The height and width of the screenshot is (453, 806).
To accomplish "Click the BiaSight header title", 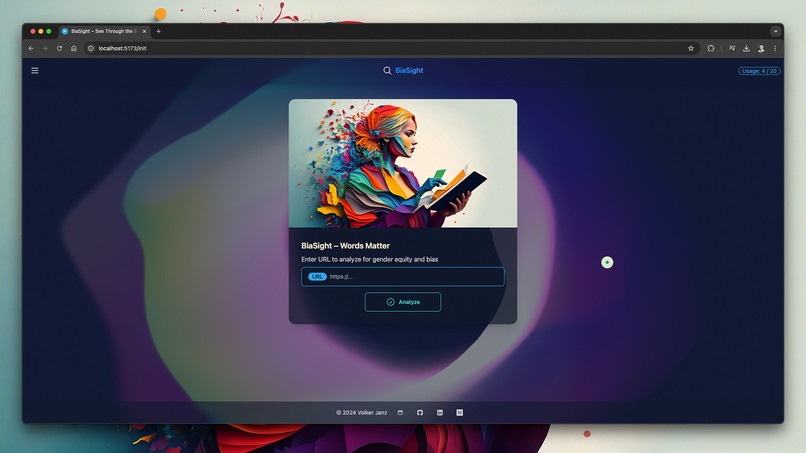I will 409,70.
